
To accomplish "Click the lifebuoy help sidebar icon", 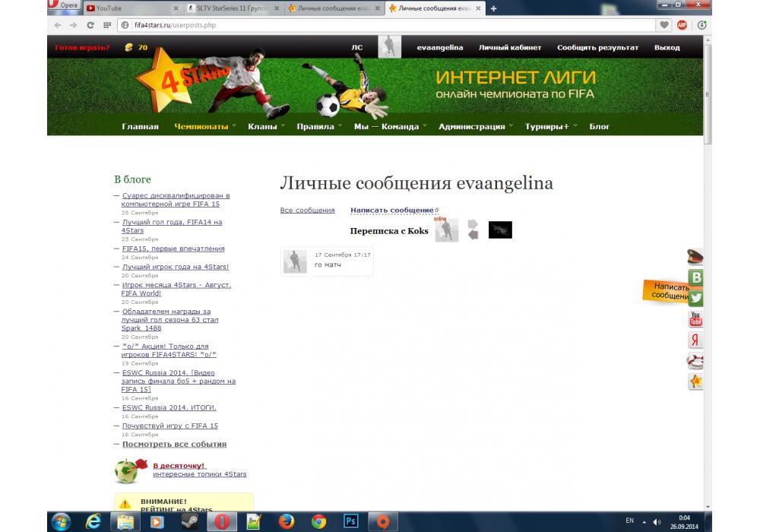I will point(695,361).
